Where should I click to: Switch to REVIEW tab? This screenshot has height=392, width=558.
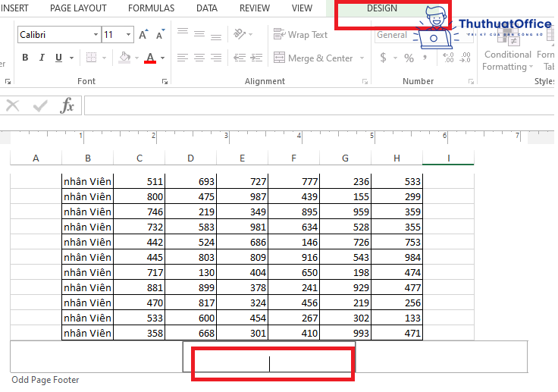(255, 8)
